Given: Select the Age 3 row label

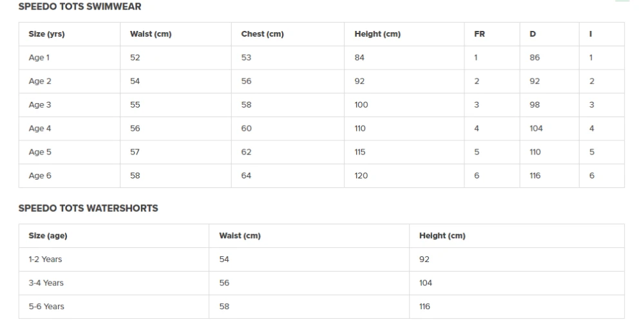Looking at the screenshot, I should tap(40, 105).
